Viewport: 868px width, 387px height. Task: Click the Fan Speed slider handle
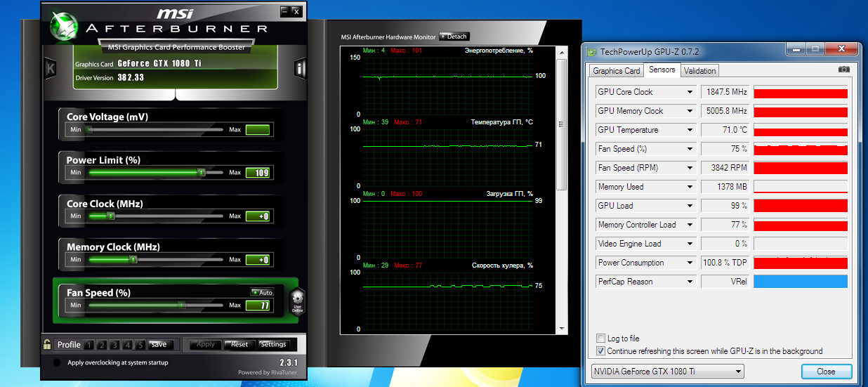click(x=181, y=306)
